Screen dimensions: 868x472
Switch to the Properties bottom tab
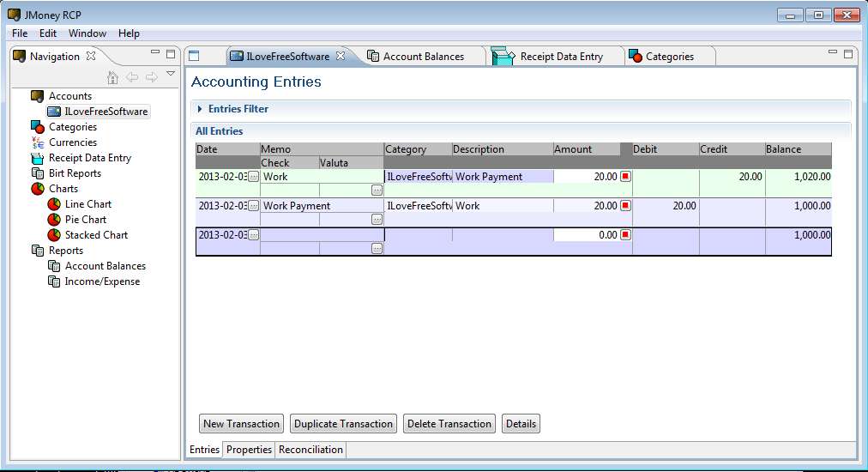coord(249,450)
